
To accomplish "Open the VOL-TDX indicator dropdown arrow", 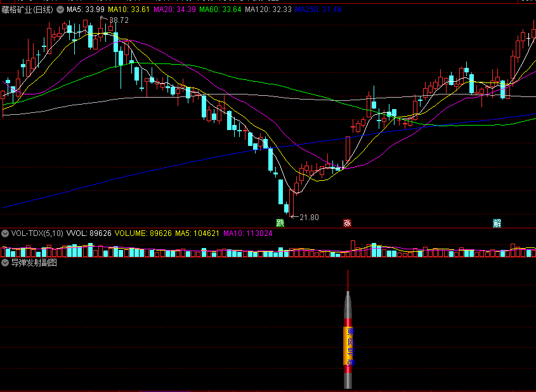I will point(5,233).
